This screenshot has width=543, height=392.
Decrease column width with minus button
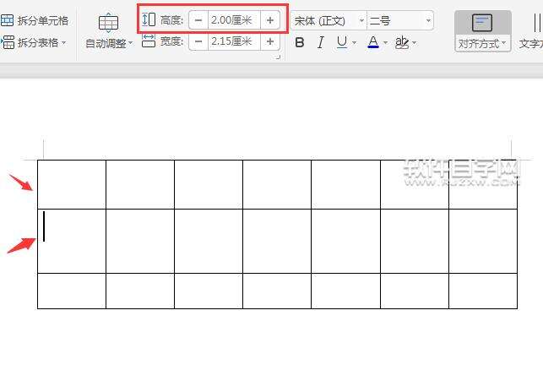pyautogui.click(x=198, y=41)
